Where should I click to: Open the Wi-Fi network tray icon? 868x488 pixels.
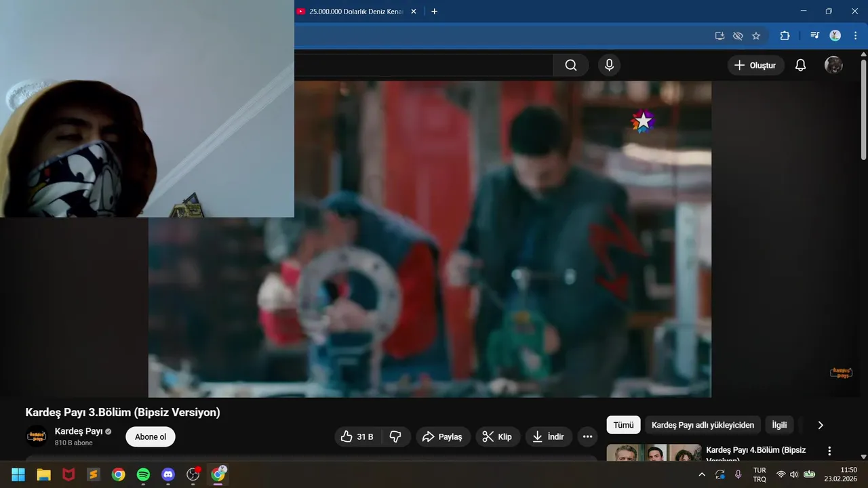coord(781,474)
